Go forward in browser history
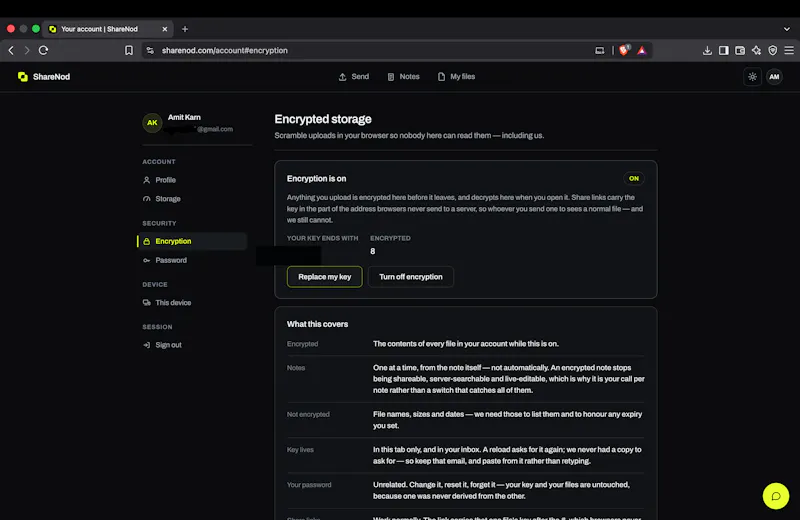Screen dimensions: 800x520 tap(27, 51)
